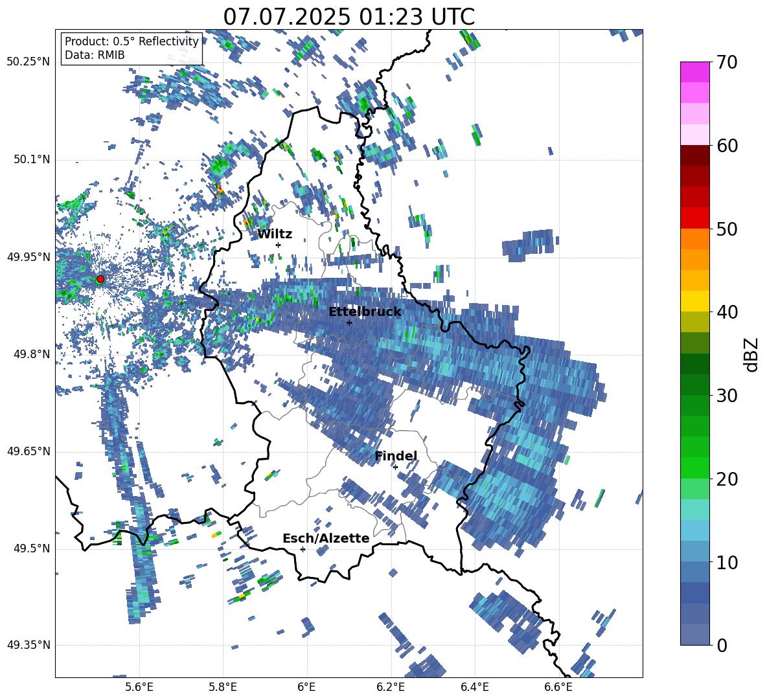Click the Esch/Alzette location cross marker
767x700 pixels.
click(x=303, y=549)
